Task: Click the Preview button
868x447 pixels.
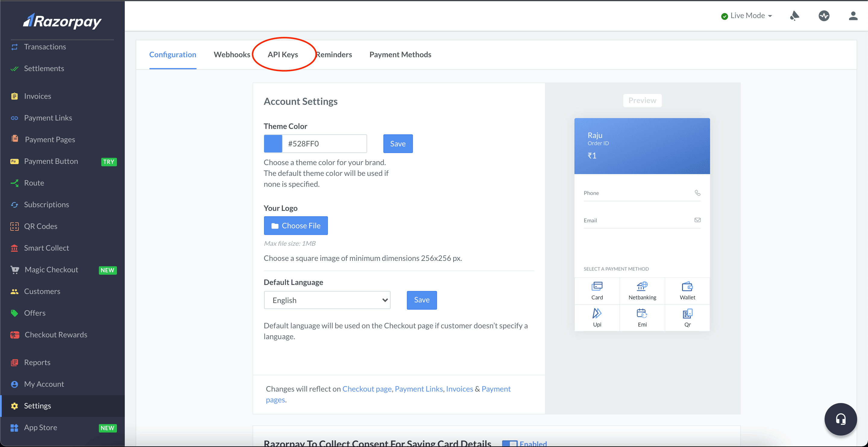Action: pos(642,100)
